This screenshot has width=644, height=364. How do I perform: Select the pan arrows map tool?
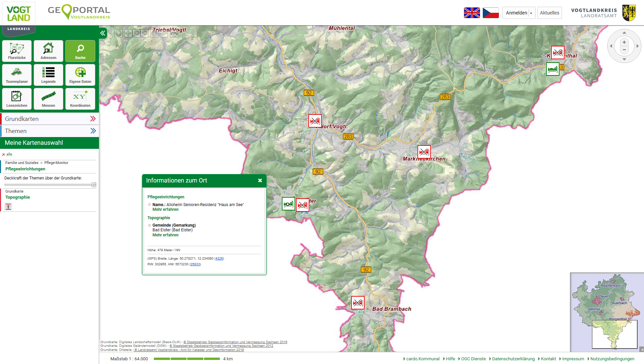click(128, 33)
